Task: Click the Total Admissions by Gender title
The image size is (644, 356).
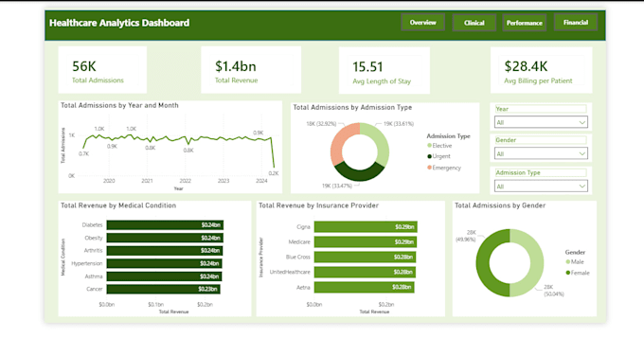Action: tap(500, 205)
